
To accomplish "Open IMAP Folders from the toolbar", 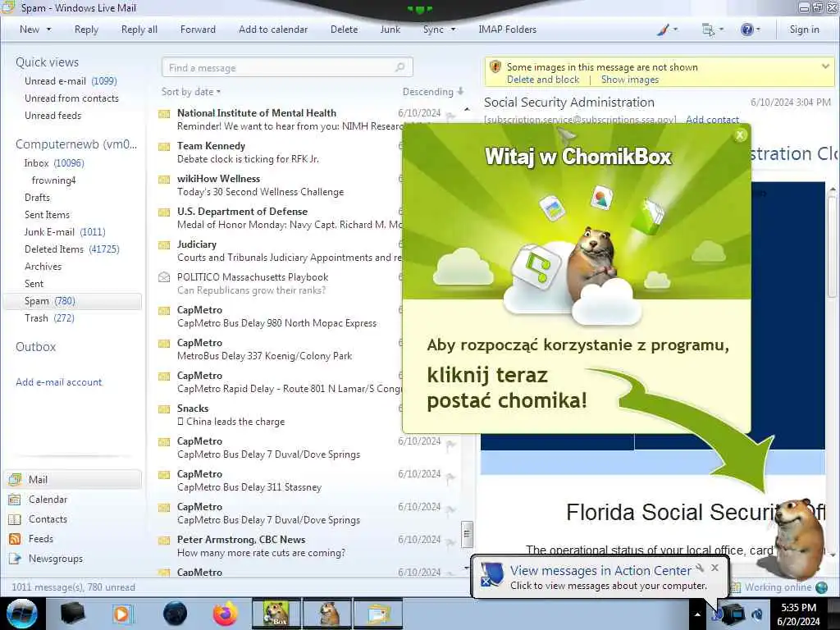I will [507, 30].
